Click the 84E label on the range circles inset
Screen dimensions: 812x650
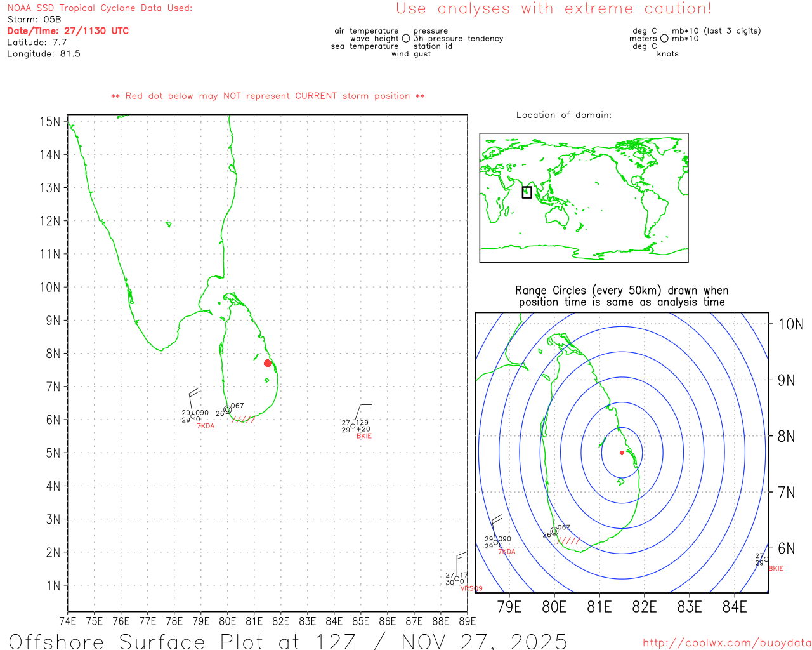735,607
